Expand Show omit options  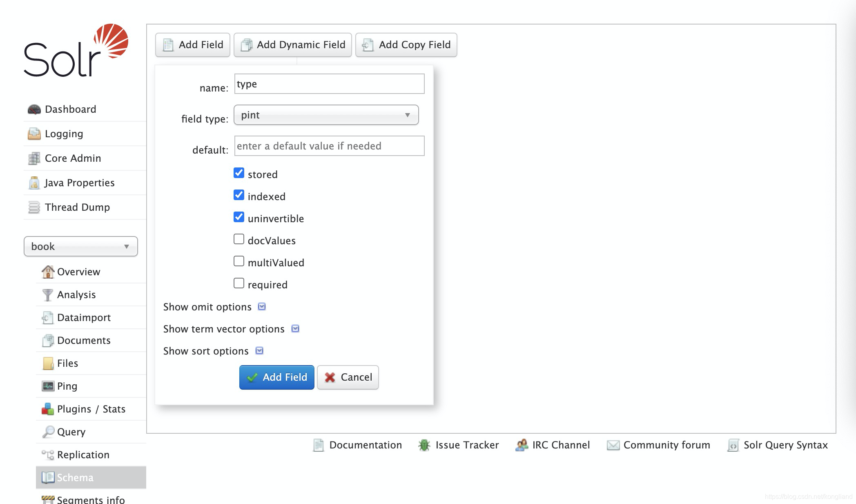click(x=261, y=306)
